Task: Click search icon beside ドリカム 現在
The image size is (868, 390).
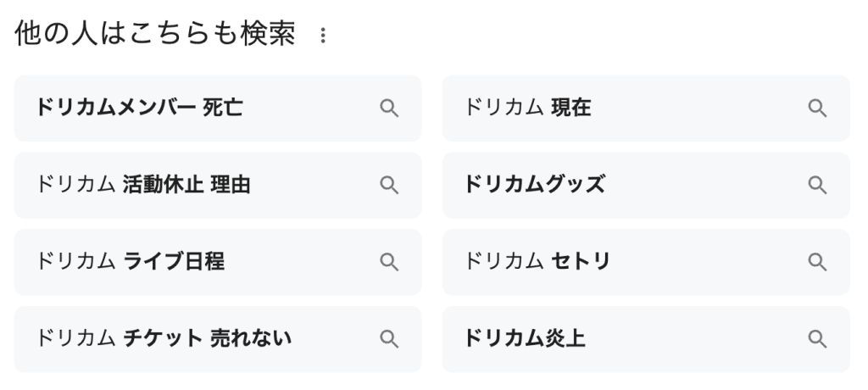Action: tap(817, 109)
